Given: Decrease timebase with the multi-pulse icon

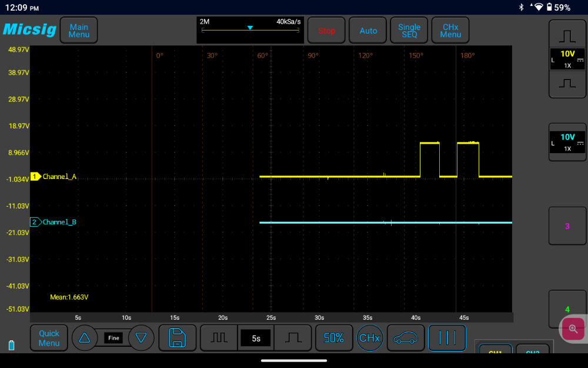Looking at the screenshot, I should tap(219, 338).
